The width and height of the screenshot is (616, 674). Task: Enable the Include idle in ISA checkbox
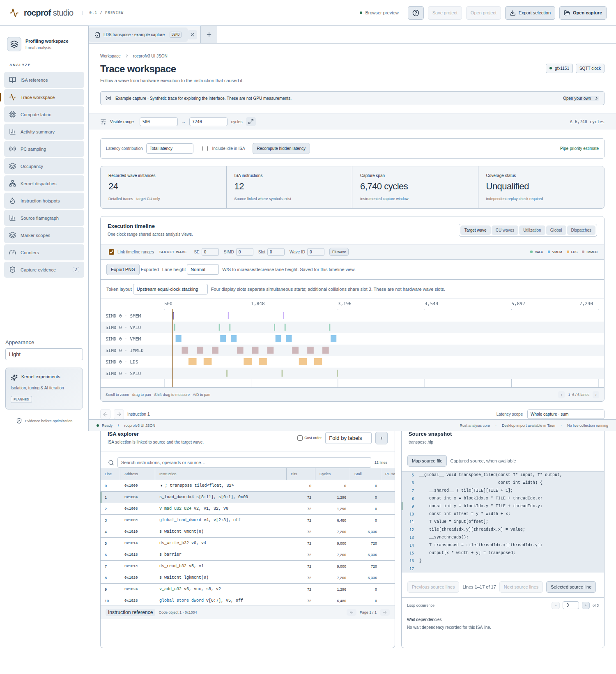[205, 149]
